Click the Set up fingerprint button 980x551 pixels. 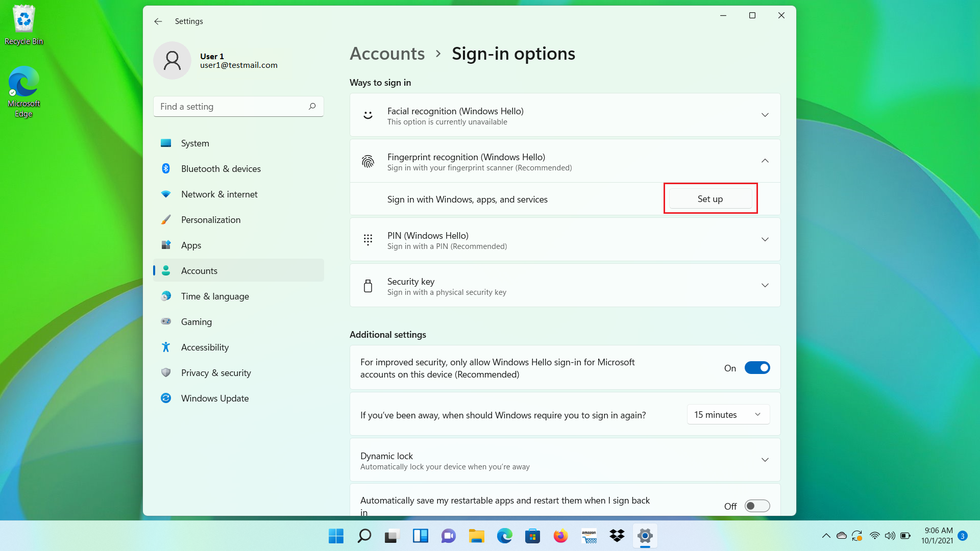(x=710, y=198)
